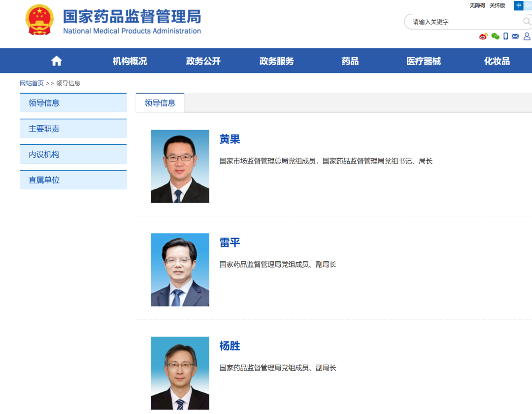The height and width of the screenshot is (414, 532).
Task: Open the user account icon
Action: coord(527,36)
